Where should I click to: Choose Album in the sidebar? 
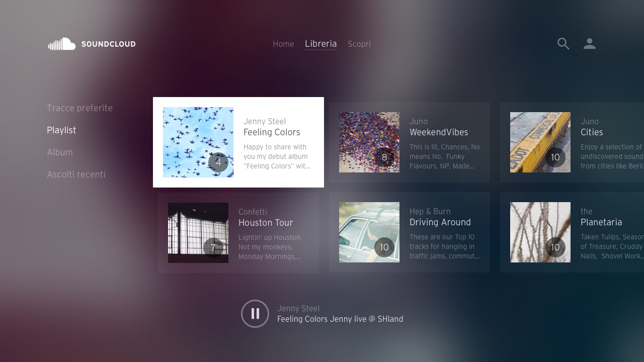click(60, 152)
